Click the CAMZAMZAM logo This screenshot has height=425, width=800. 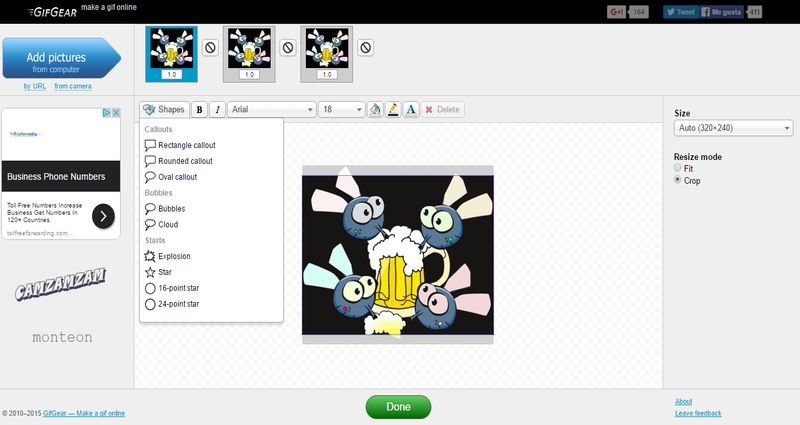[61, 284]
